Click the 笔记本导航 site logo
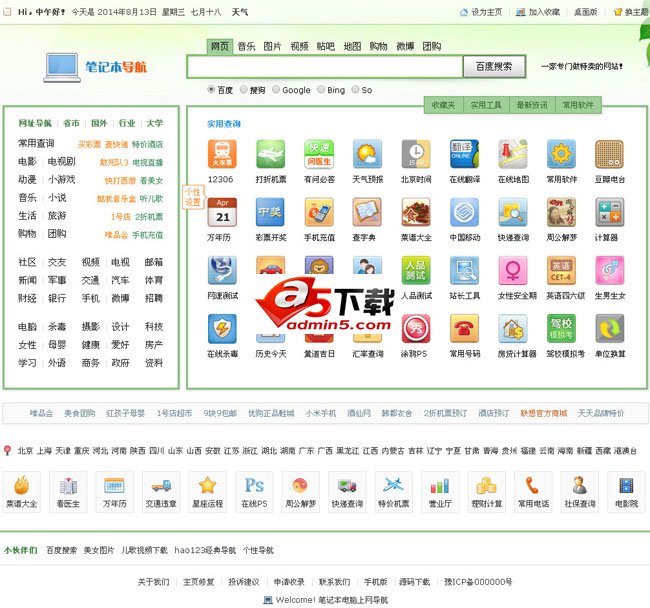The width and height of the screenshot is (650, 608). point(95,67)
